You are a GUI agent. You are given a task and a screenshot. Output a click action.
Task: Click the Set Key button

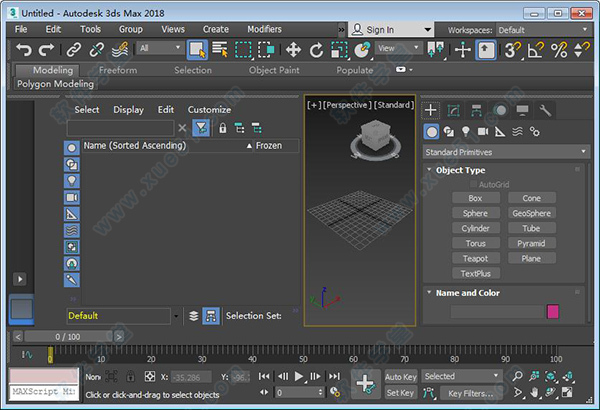pos(400,393)
